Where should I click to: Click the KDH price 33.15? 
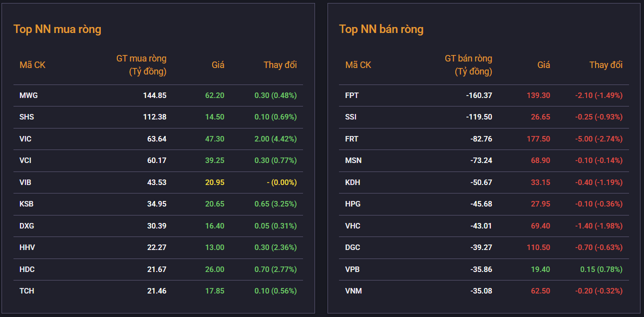541,182
